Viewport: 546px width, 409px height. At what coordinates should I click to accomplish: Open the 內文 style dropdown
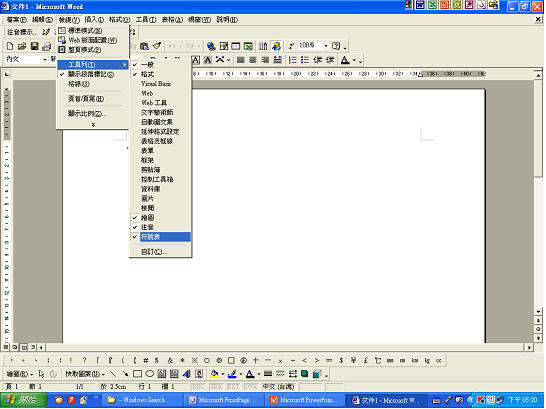coord(45,60)
